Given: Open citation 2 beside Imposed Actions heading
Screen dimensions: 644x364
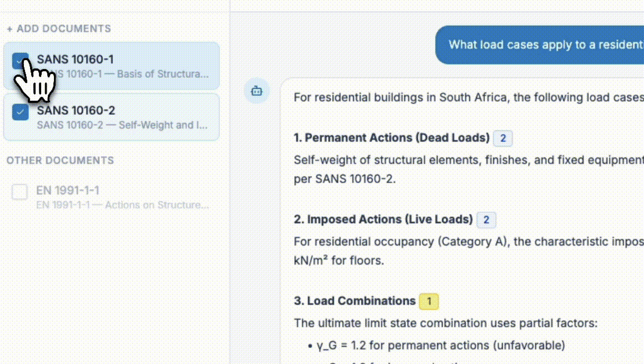Looking at the screenshot, I should (x=486, y=220).
